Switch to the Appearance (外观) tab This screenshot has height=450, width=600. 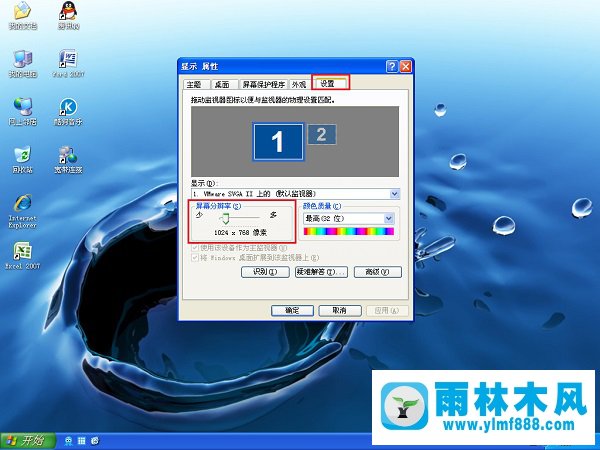(299, 85)
